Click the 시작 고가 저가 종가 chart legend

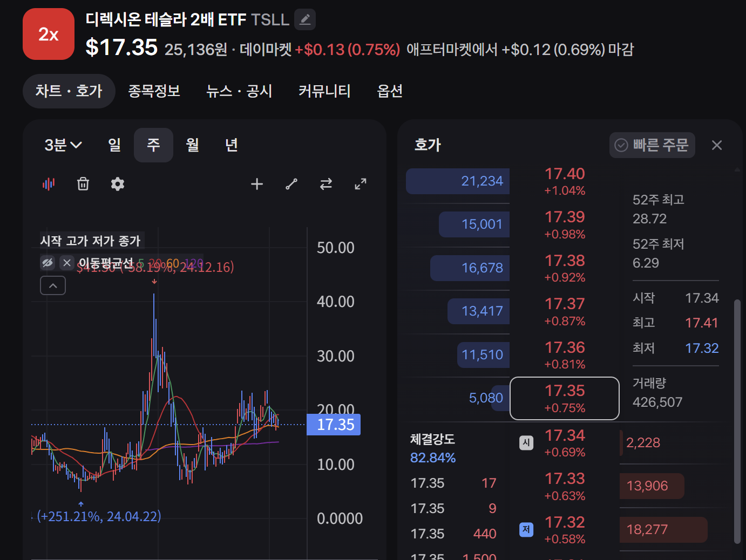click(x=90, y=241)
